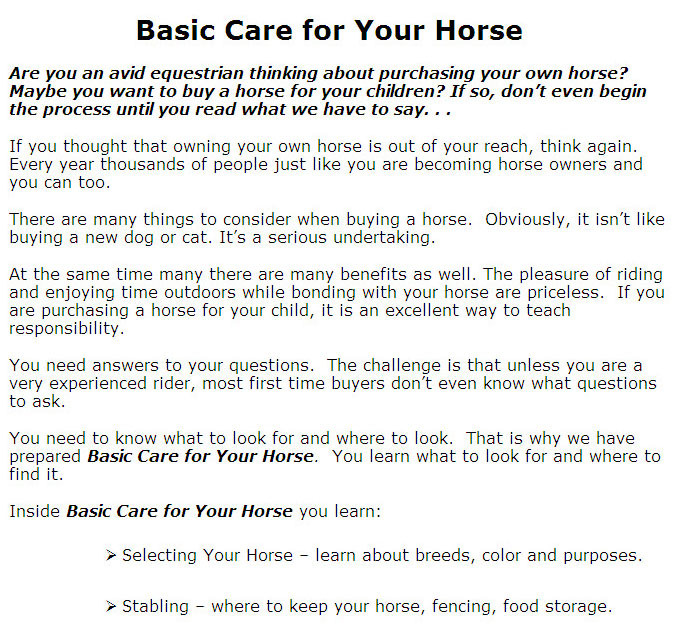
Task: Click the word 'responsibility' in the text
Action: 66,329
